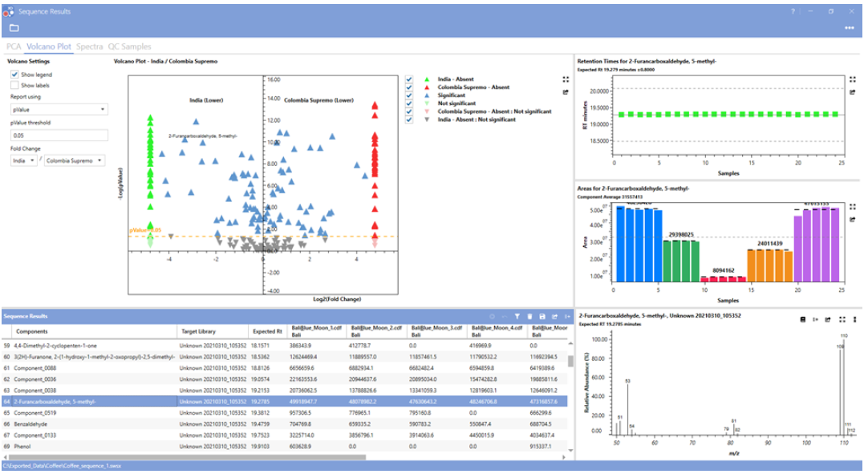Click the 3(2H)-Furanone row 60 component name
868x474 pixels.
pyautogui.click(x=94, y=357)
